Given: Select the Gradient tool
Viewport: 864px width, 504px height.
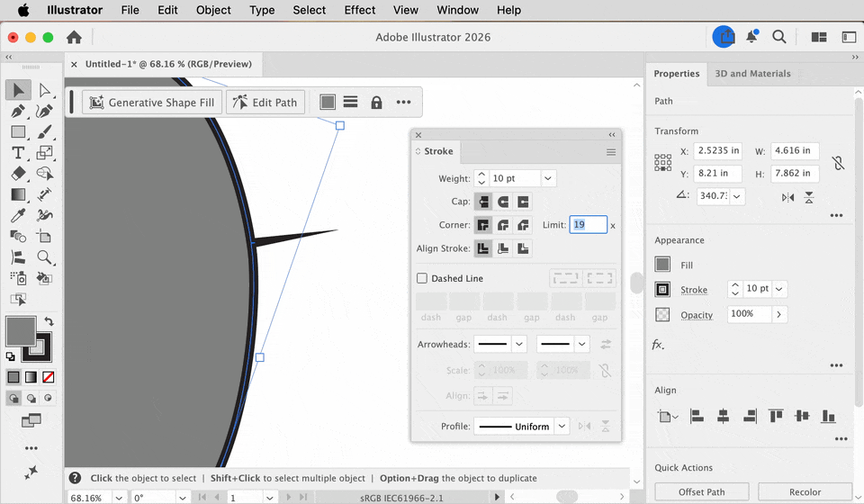Looking at the screenshot, I should tap(18, 194).
